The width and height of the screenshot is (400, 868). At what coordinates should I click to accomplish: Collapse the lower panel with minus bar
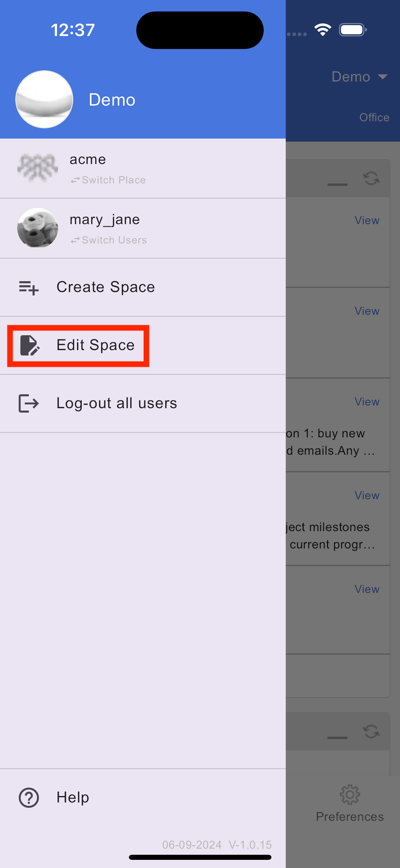(x=337, y=738)
